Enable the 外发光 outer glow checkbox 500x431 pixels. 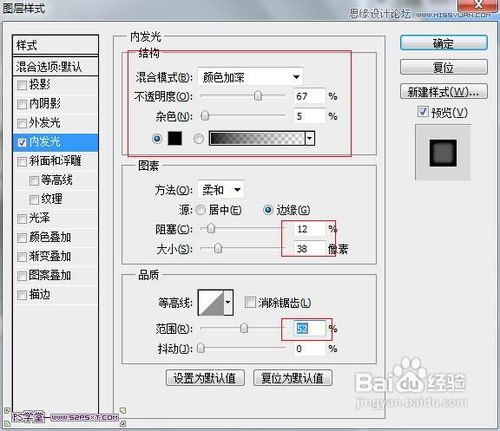click(x=22, y=123)
